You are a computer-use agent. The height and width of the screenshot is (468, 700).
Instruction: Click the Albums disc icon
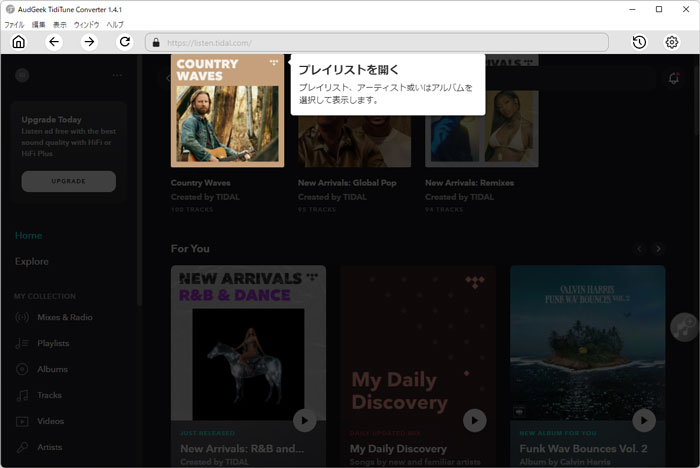(x=22, y=369)
